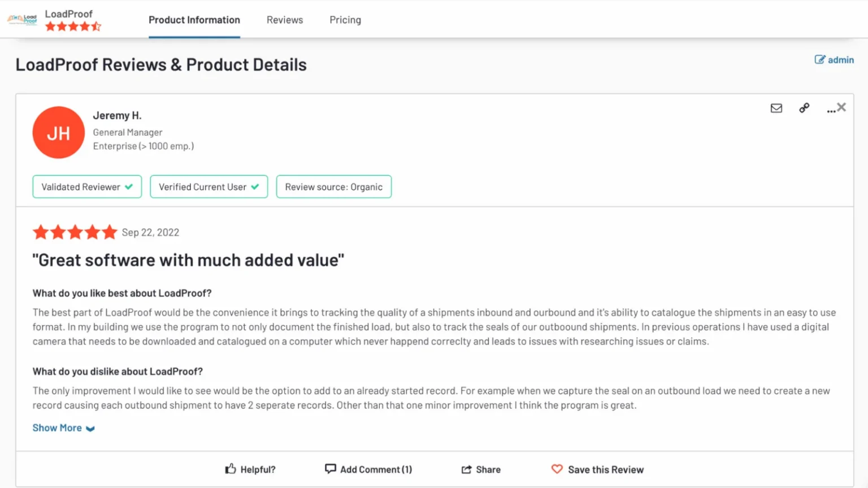
Task: Switch to the Reviews tab
Action: (x=285, y=20)
